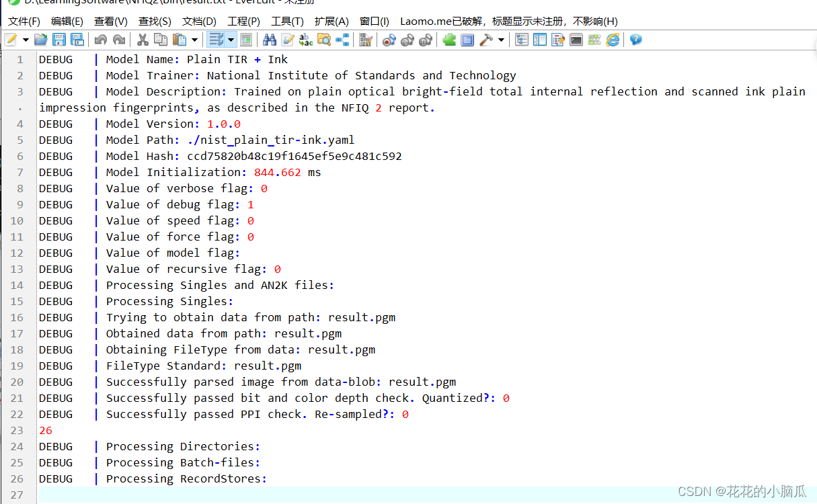The height and width of the screenshot is (504, 817).
Task: Click the Open file folder icon
Action: 41,40
